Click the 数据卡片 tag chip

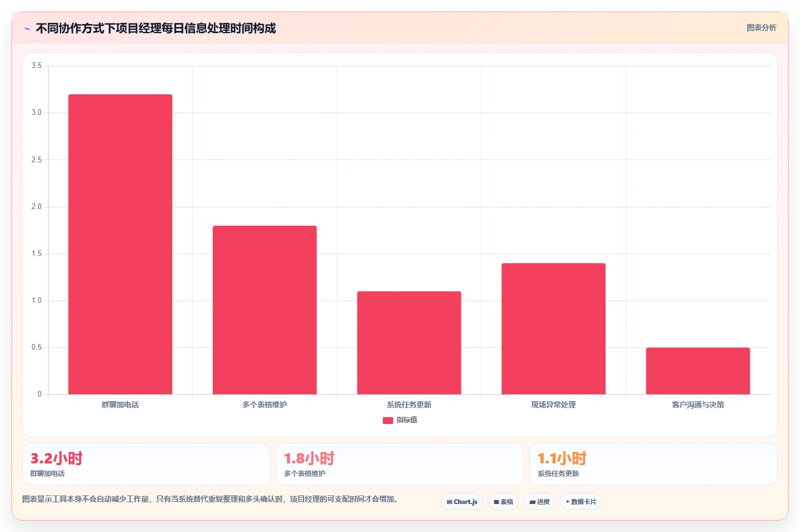(x=581, y=502)
